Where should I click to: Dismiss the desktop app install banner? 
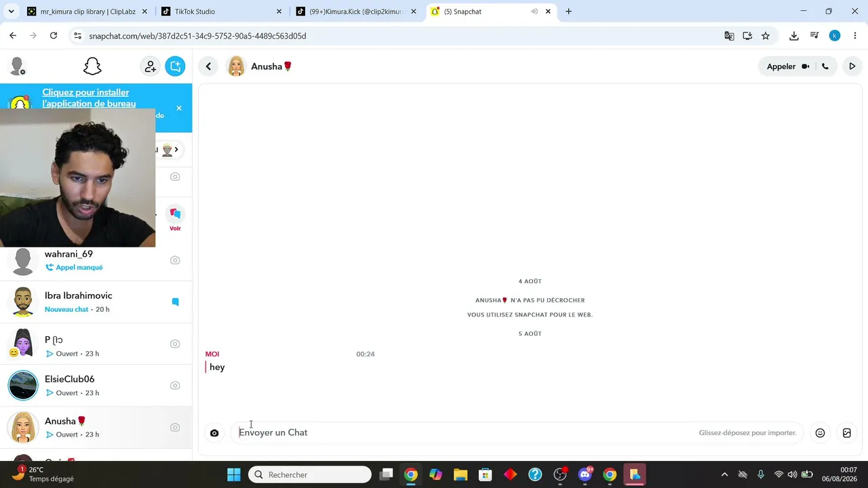(179, 108)
